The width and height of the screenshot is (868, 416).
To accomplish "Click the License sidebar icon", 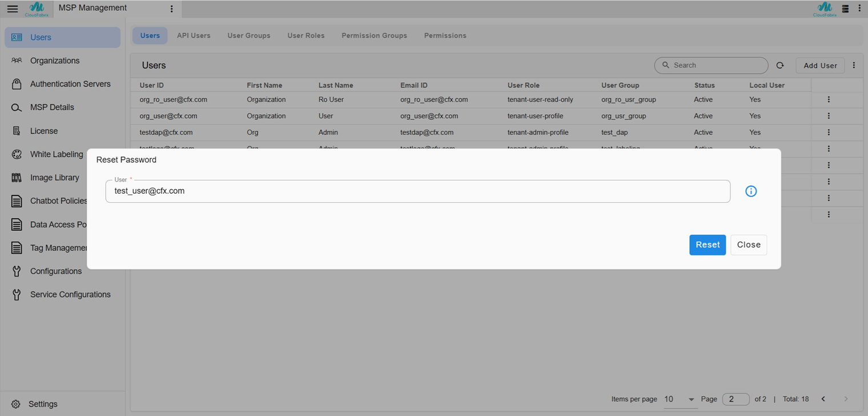I will 17,131.
